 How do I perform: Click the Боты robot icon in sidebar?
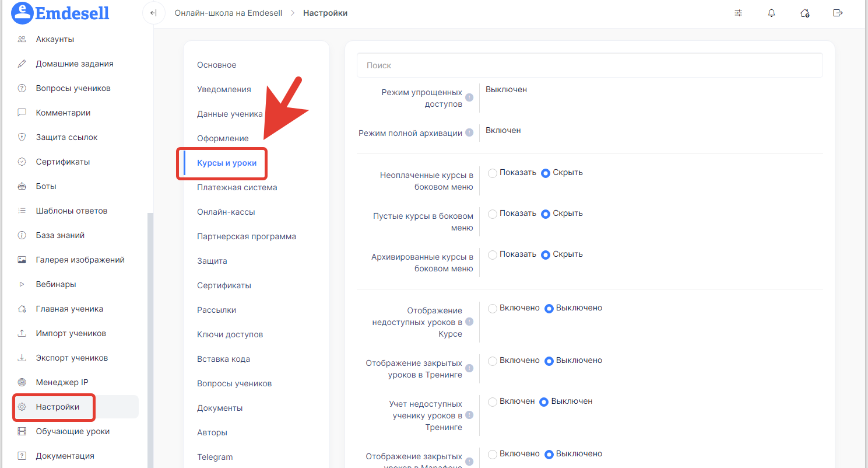pyautogui.click(x=22, y=187)
